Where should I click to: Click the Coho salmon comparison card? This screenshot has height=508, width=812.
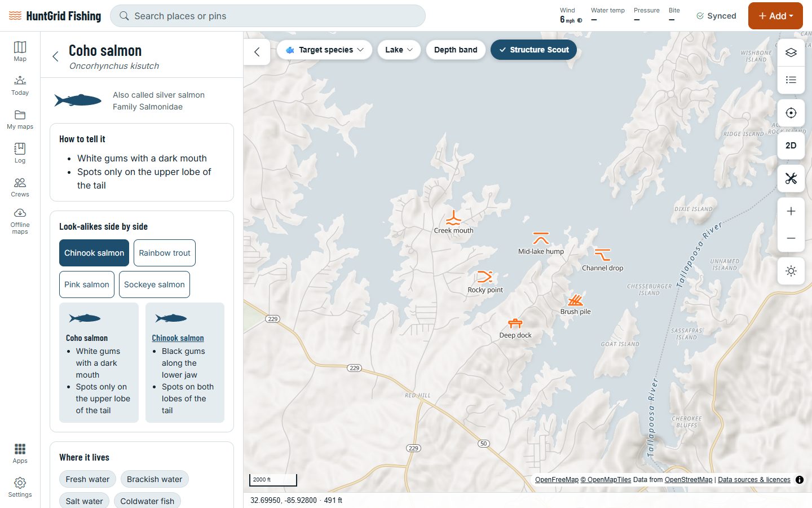coord(99,362)
